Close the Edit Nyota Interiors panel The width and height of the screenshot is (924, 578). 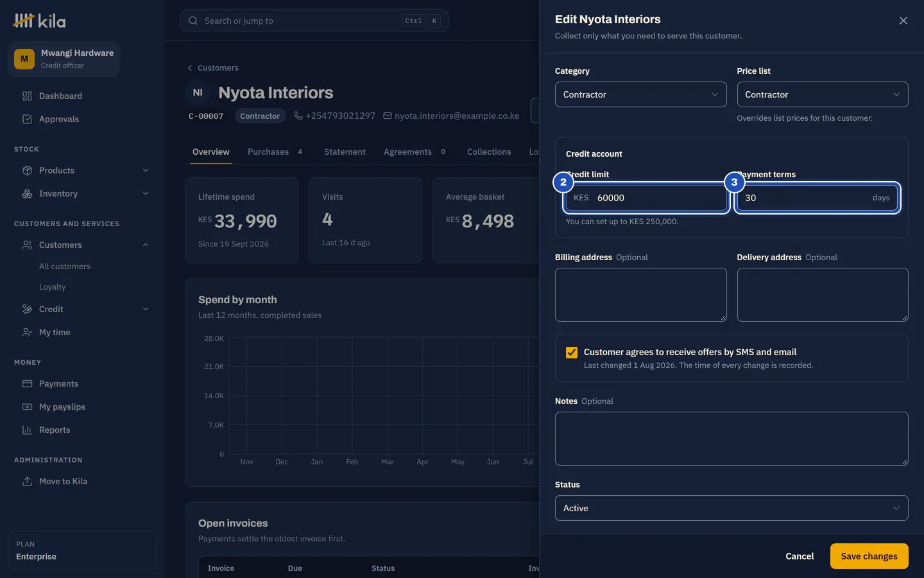[x=903, y=21]
